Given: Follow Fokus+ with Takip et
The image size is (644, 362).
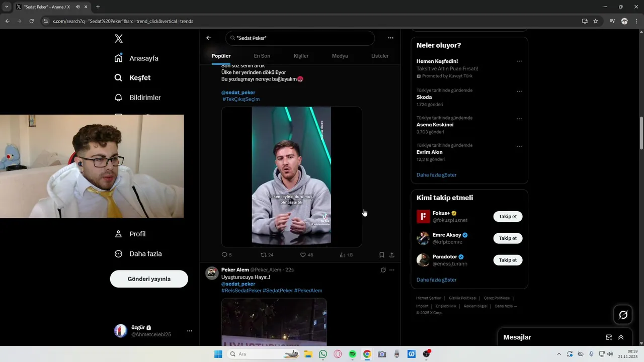Looking at the screenshot, I should pos(508,217).
